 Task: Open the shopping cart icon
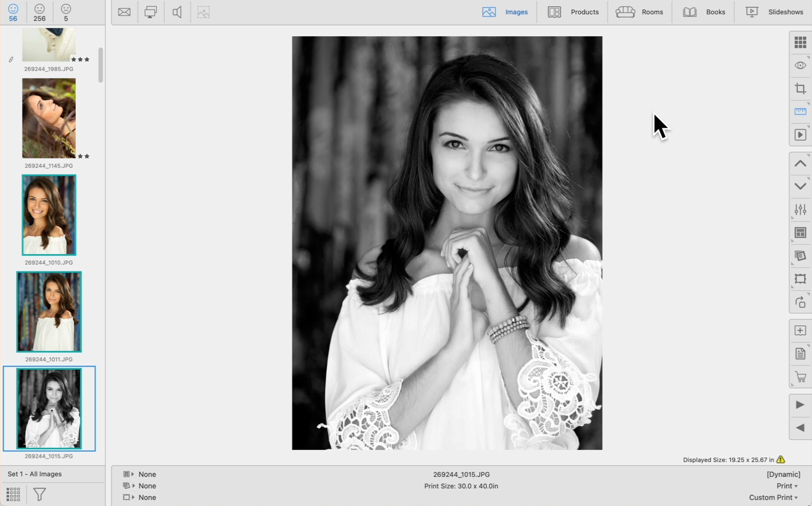pos(800,377)
